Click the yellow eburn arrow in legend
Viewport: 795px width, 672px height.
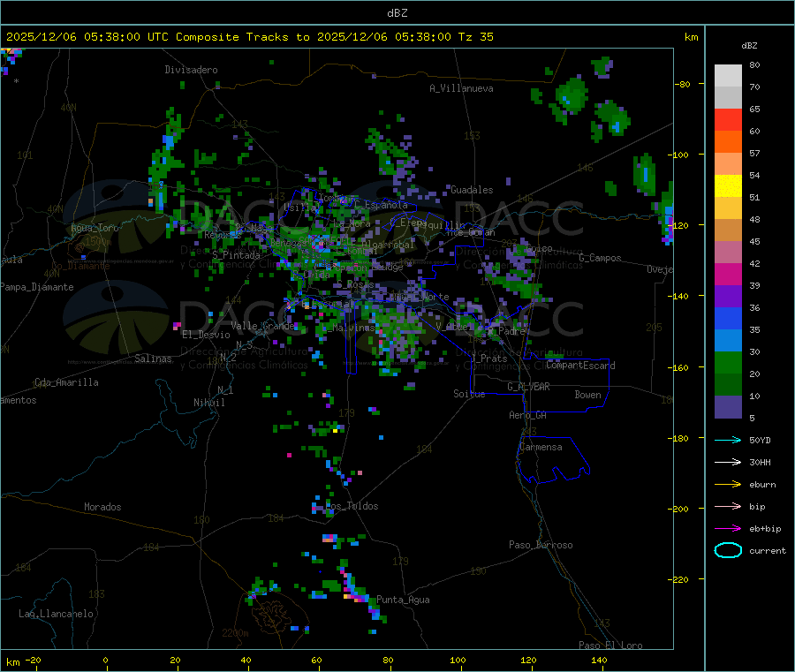728,485
